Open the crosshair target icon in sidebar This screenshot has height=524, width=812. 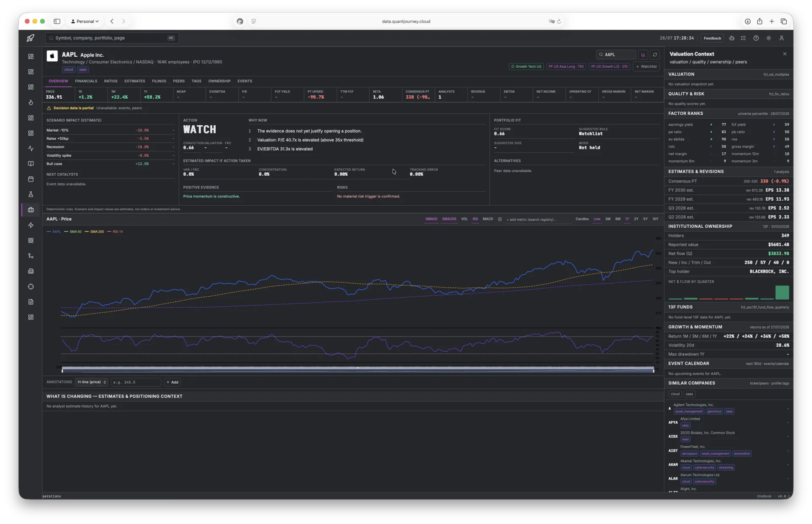pyautogui.click(x=31, y=287)
